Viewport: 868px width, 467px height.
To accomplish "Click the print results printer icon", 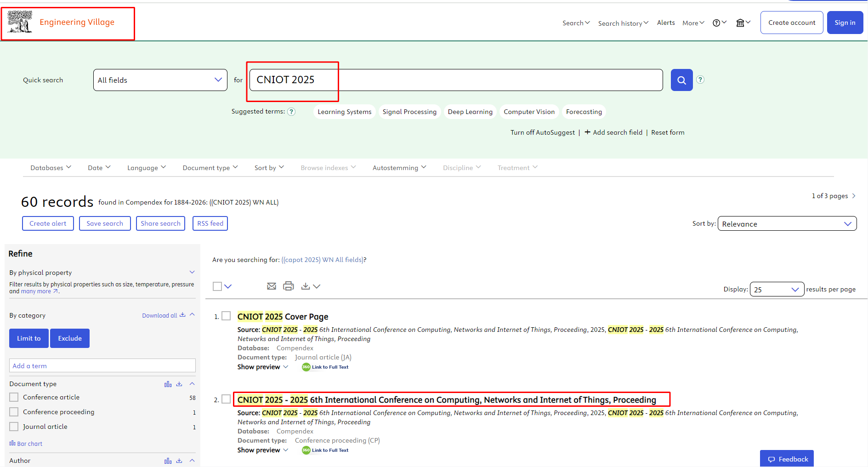I will click(x=288, y=286).
